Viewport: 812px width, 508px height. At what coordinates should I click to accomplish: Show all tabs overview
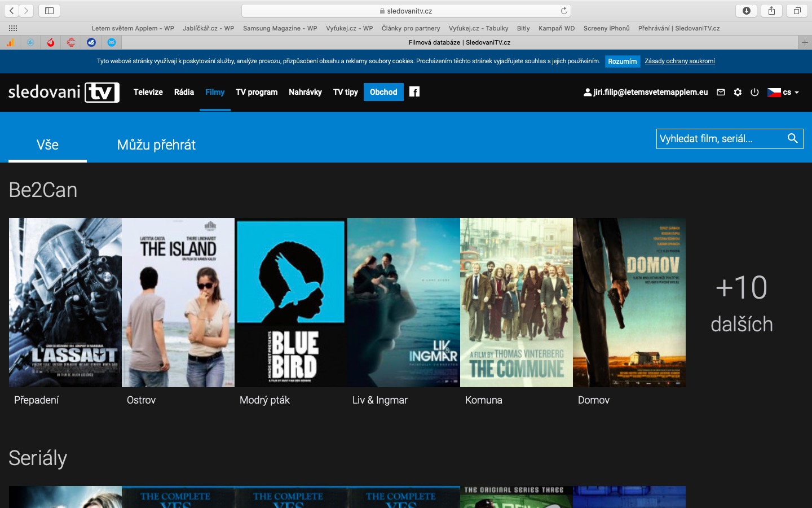(x=797, y=11)
